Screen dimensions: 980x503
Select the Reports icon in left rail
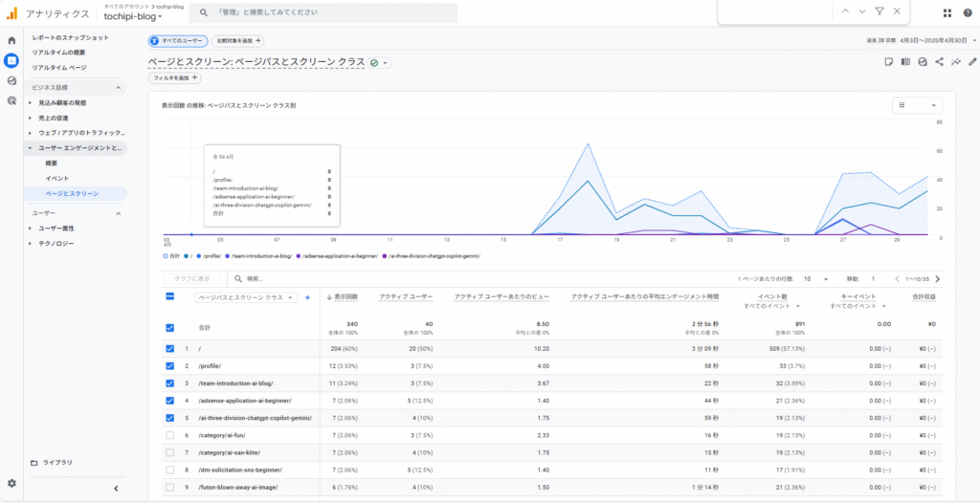[x=11, y=60]
